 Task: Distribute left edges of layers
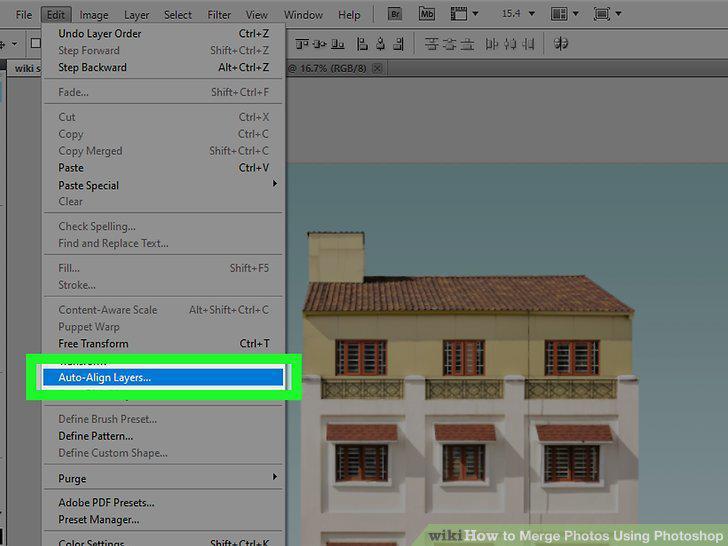point(492,44)
